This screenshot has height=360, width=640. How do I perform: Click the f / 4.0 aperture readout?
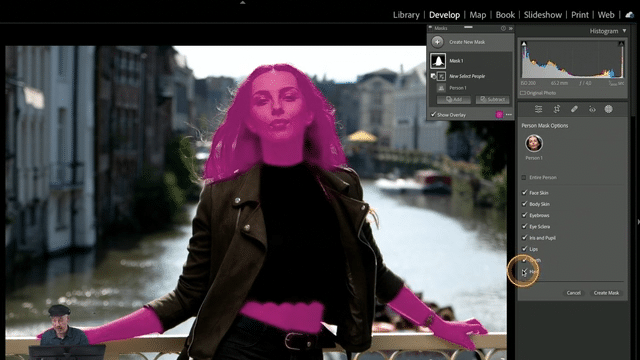585,83
